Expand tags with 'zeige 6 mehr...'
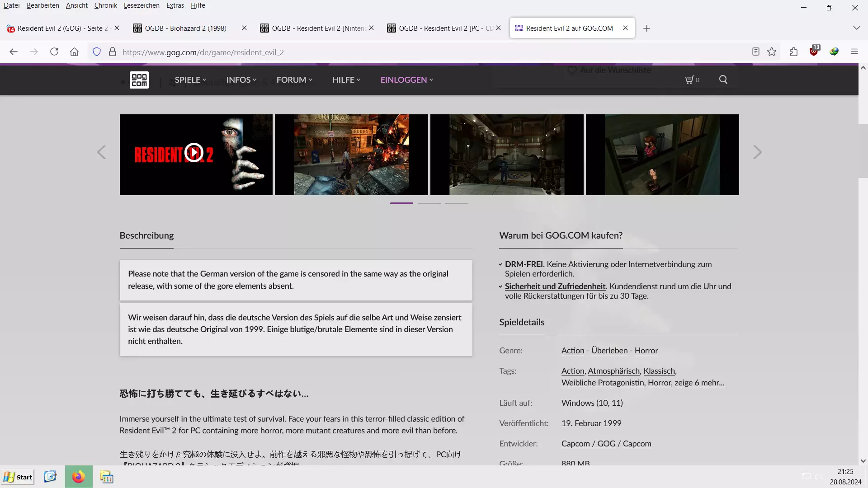This screenshot has width=868, height=488. pos(699,383)
